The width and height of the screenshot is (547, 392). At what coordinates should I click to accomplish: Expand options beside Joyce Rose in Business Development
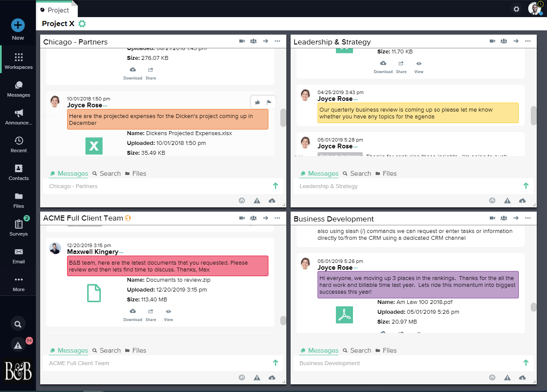coord(356,268)
